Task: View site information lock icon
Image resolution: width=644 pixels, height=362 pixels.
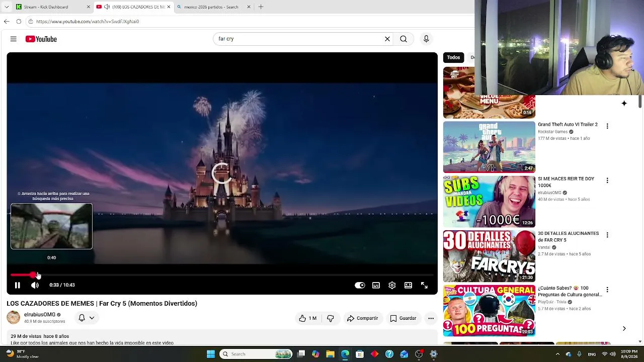Action: [31, 22]
